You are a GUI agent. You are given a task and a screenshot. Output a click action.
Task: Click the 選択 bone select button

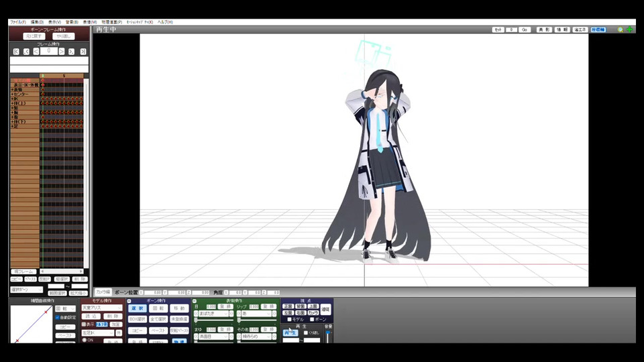pos(137,308)
